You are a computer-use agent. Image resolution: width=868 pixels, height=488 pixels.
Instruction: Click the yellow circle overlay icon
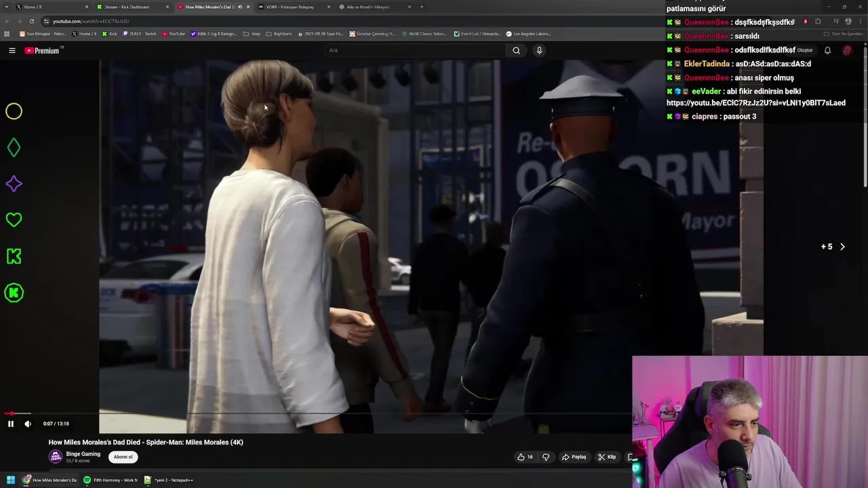[14, 111]
